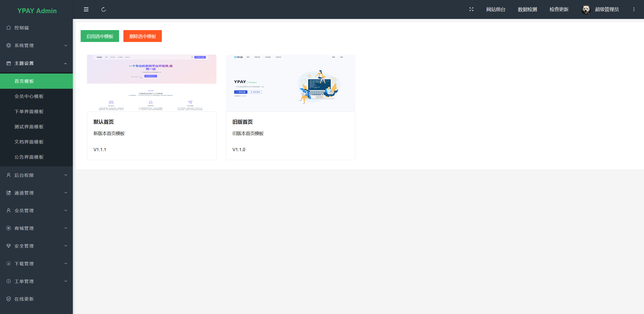Expand the 后台权限 menu chevron
Screen dimensions: 644x314
coord(66,175)
